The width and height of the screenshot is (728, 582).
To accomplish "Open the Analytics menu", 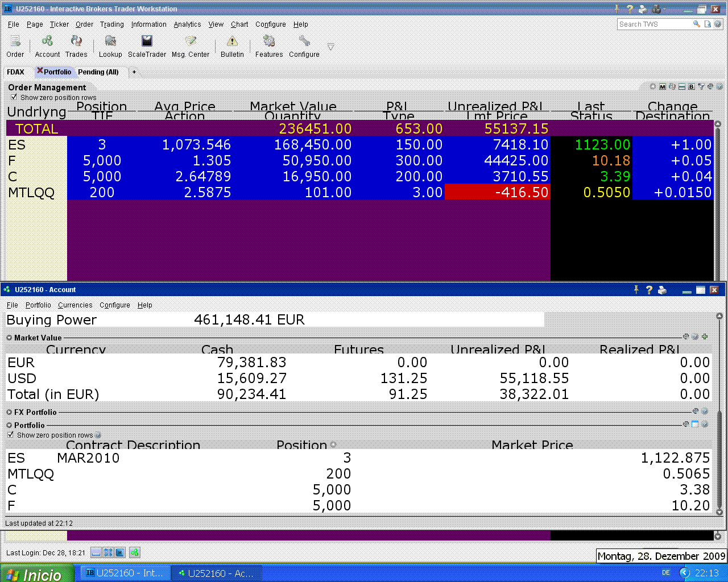I will [x=187, y=24].
